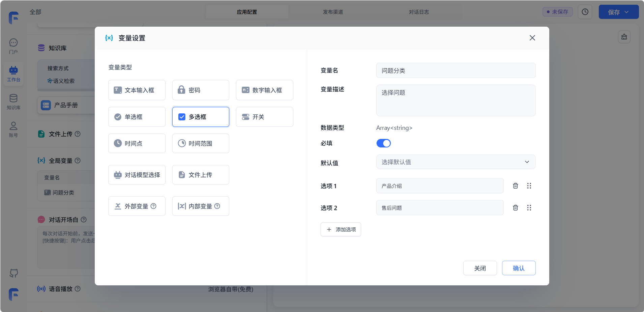644x312 pixels.
Task: Select 单选框 variable type
Action: (x=137, y=117)
